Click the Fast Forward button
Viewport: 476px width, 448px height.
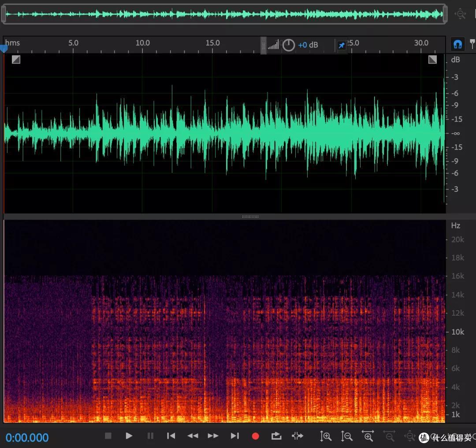213,436
